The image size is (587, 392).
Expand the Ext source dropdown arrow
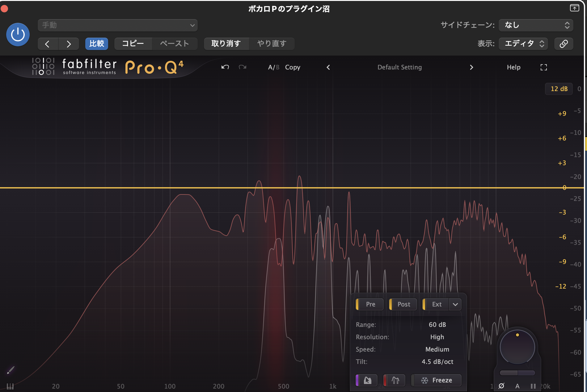click(x=455, y=304)
